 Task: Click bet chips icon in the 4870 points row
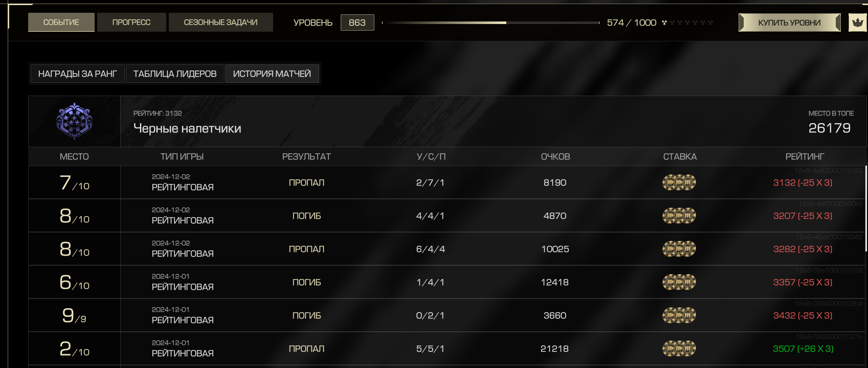[x=679, y=216]
